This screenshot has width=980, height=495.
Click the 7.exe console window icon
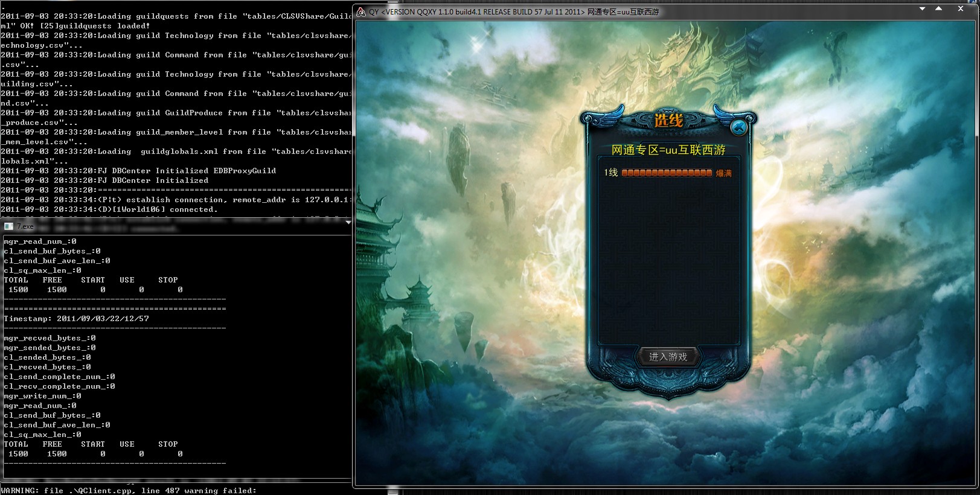8,226
